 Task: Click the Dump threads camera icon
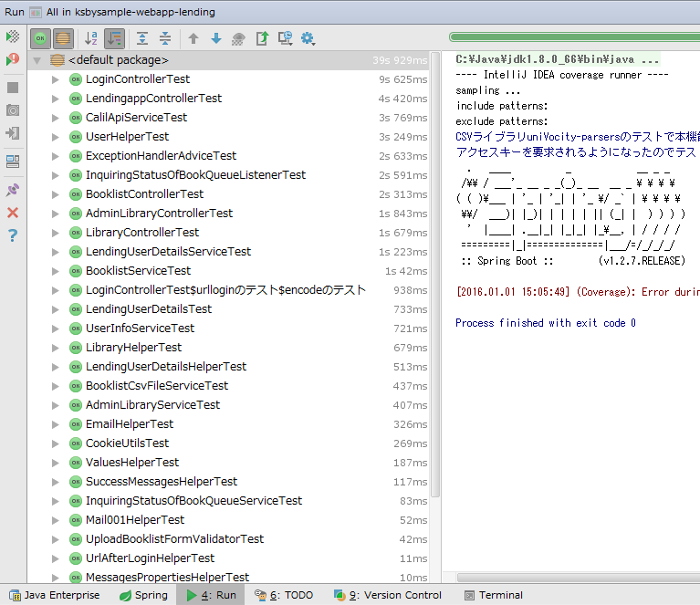pos(13,110)
